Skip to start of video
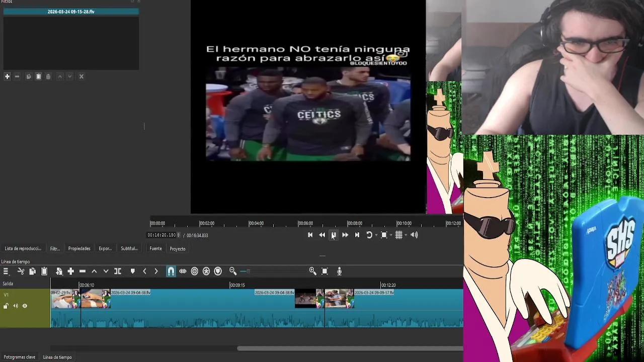 point(310,235)
